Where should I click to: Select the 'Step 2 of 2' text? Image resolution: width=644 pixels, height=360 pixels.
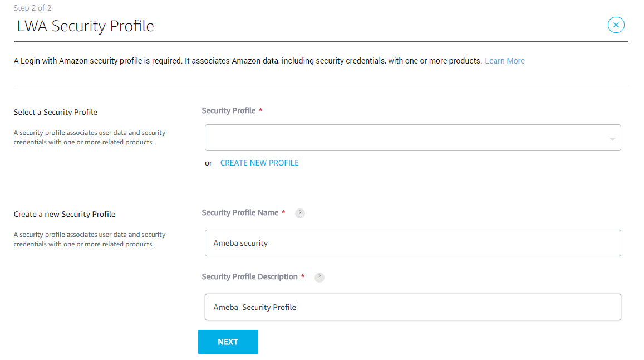32,8
